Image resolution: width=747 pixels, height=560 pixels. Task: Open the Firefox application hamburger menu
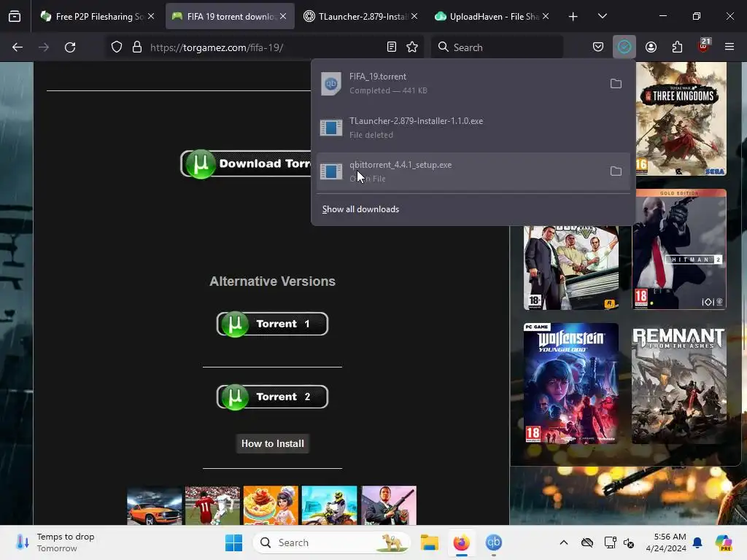click(729, 47)
